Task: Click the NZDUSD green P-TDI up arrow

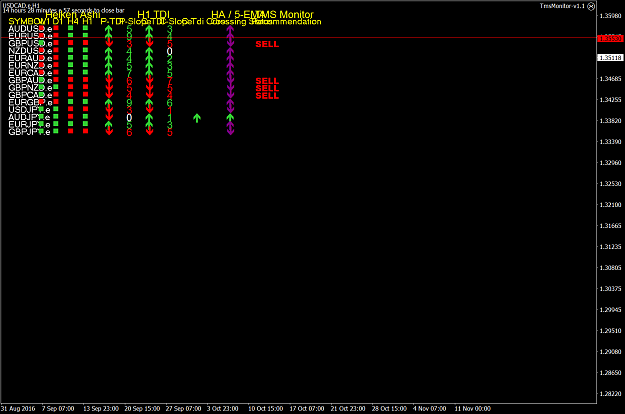Action: pyautogui.click(x=108, y=52)
